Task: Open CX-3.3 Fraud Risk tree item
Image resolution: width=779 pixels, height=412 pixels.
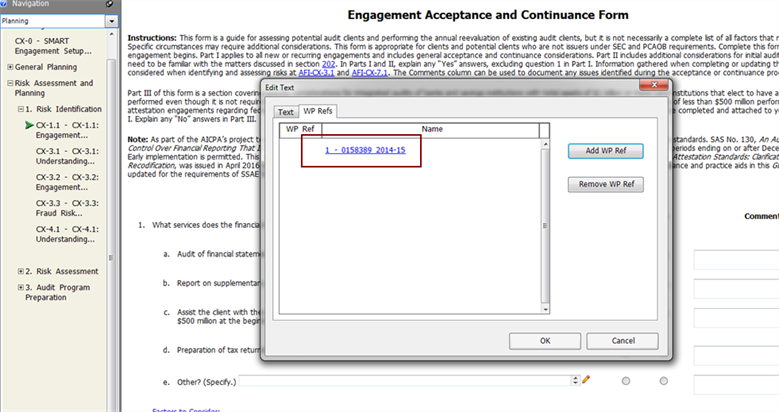Action: pyautogui.click(x=67, y=208)
